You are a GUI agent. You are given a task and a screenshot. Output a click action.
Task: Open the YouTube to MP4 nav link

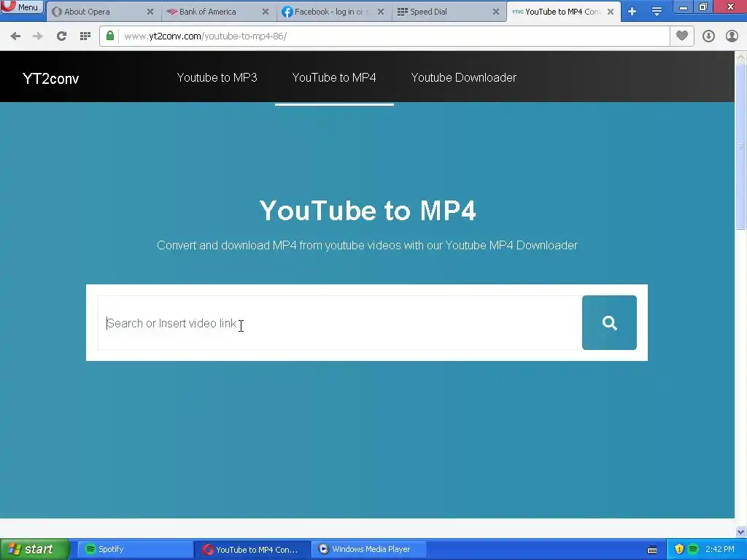point(334,77)
